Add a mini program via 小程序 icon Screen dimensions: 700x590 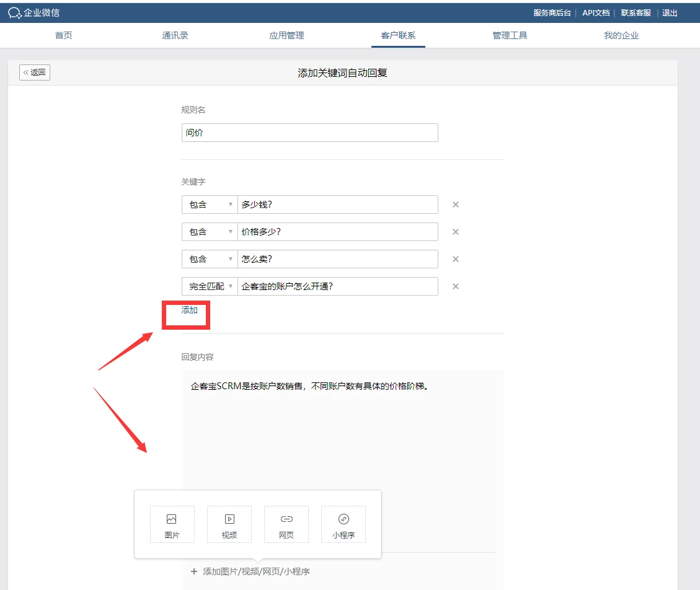click(343, 524)
